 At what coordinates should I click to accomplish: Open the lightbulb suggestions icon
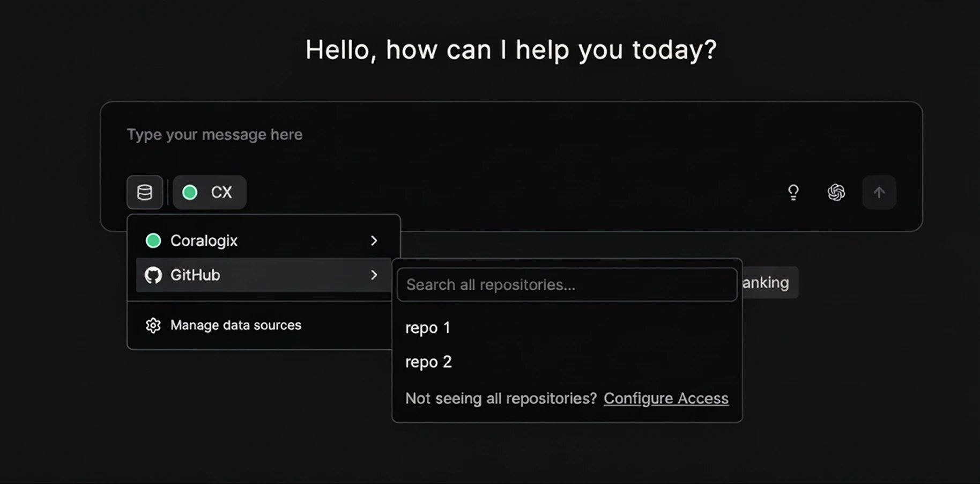[x=793, y=192]
